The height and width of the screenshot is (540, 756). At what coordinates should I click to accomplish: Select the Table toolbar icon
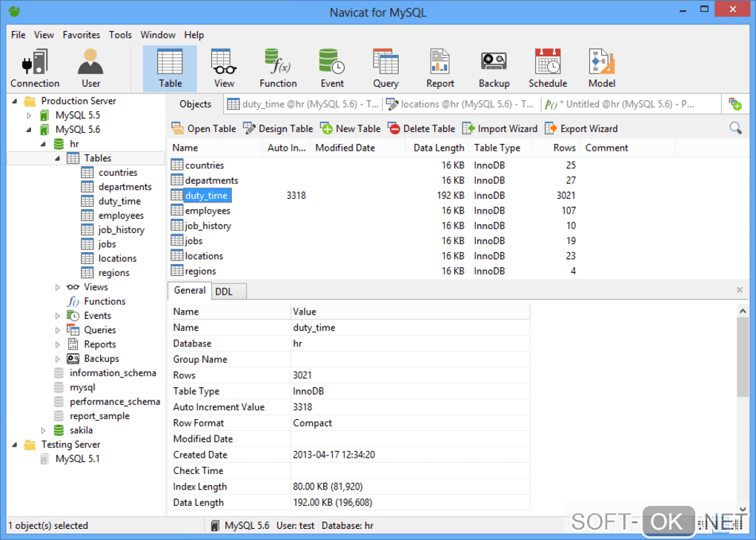170,68
